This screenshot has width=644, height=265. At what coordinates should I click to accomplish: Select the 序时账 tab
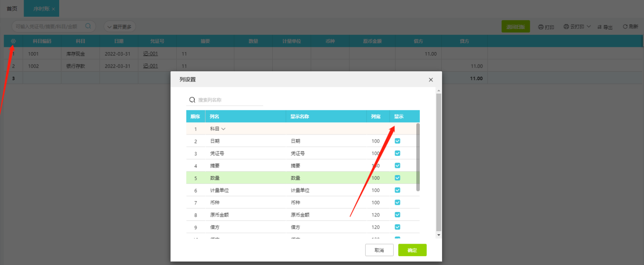40,9
